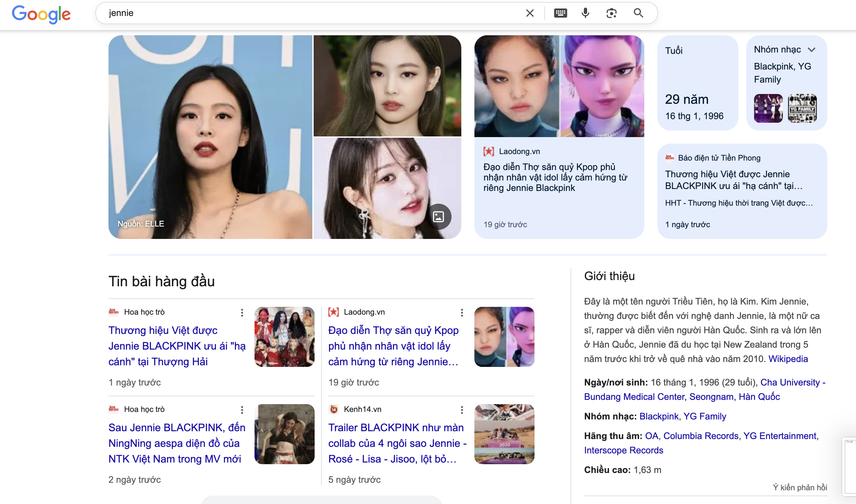
Task: Open the YG Family thumbnail in Nhóm nhạc card
Action: pyautogui.click(x=802, y=108)
